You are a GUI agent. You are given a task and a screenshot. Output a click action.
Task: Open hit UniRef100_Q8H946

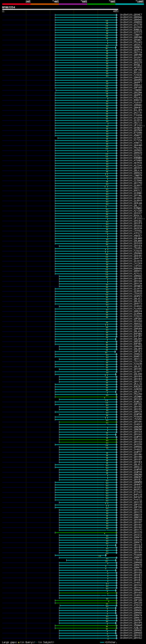pos(131,17)
